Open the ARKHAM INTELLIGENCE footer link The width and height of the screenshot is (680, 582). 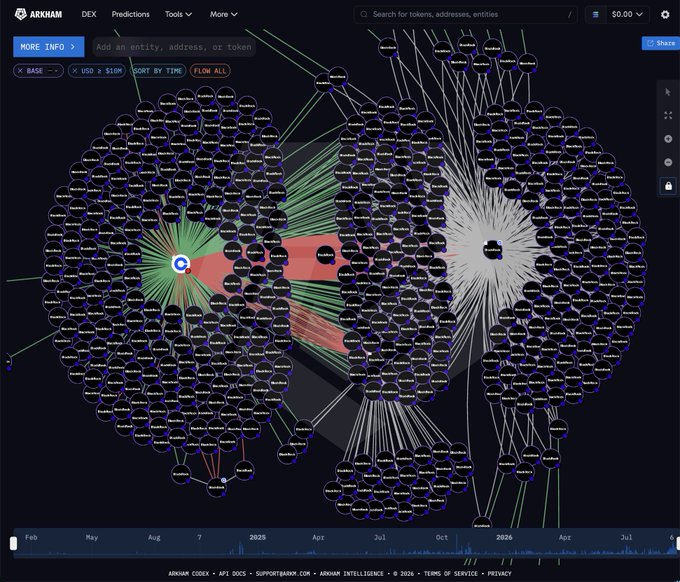[x=352, y=574]
